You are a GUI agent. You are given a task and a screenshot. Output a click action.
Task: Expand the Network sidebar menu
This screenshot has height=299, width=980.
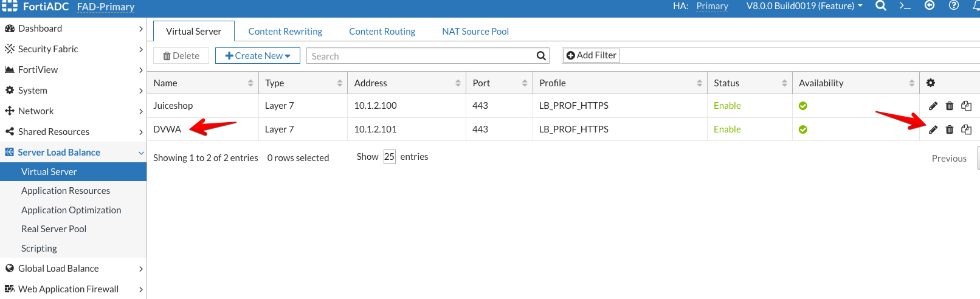73,111
